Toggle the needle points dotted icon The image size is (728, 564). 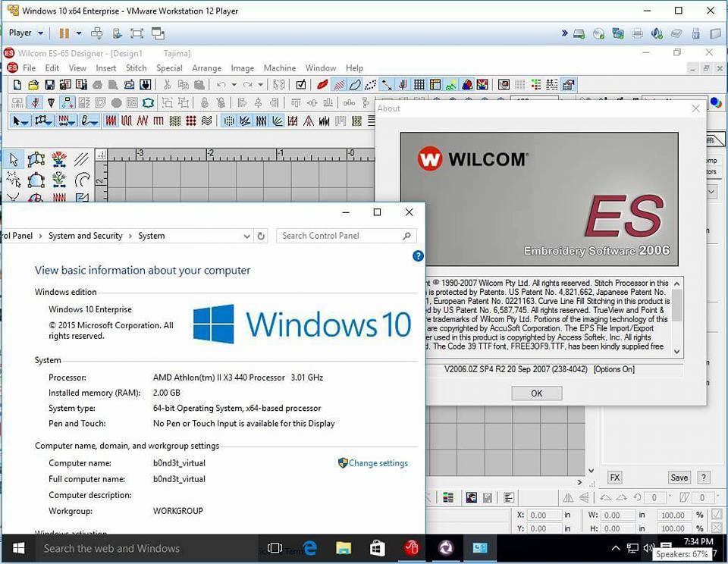tap(370, 84)
